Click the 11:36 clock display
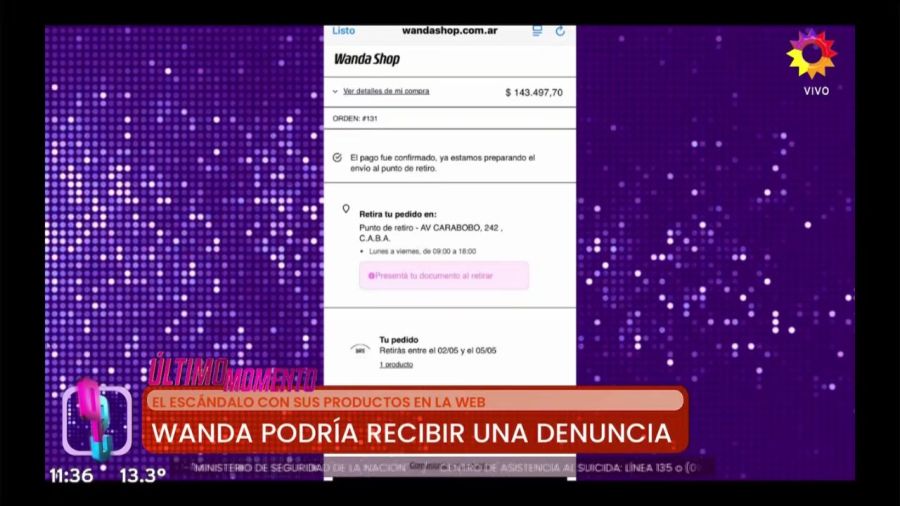The image size is (900, 506). (71, 476)
